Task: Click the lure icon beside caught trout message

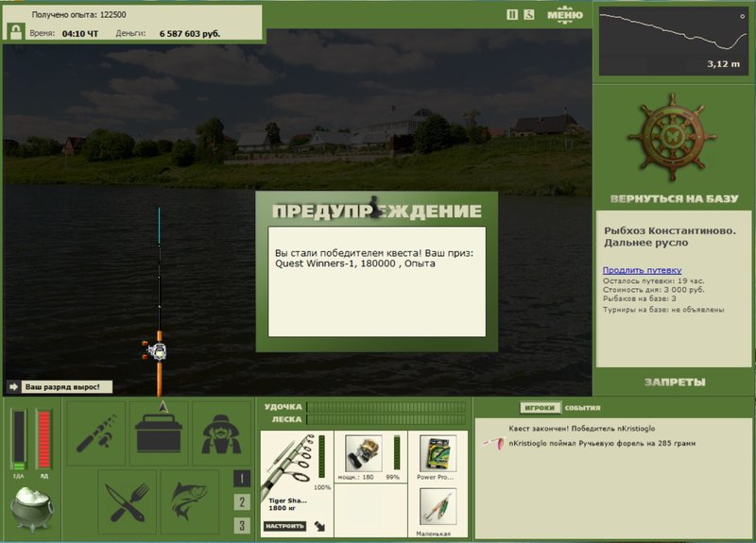Action: click(494, 443)
